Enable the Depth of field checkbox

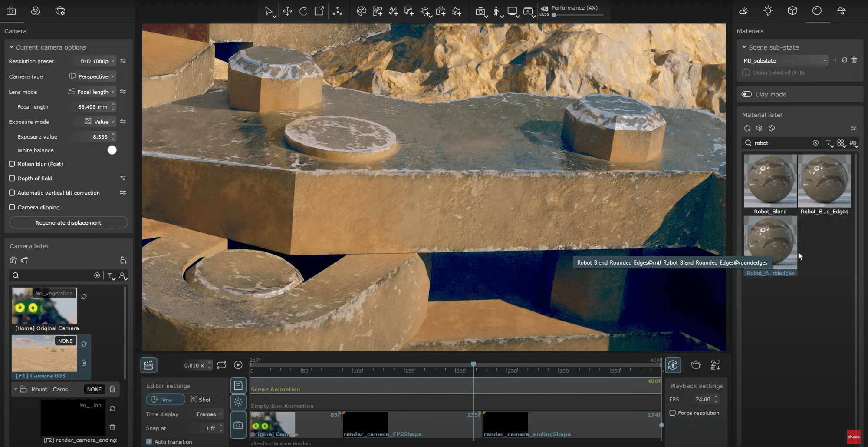click(x=12, y=178)
